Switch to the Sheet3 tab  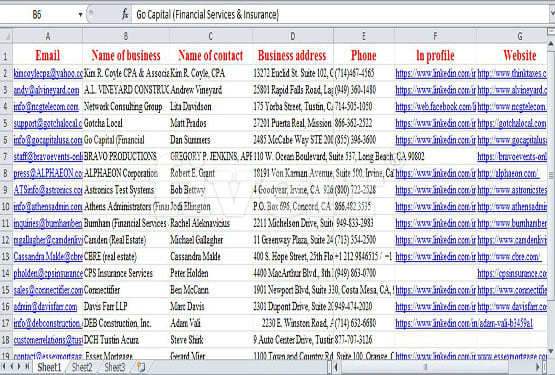pyautogui.click(x=115, y=367)
